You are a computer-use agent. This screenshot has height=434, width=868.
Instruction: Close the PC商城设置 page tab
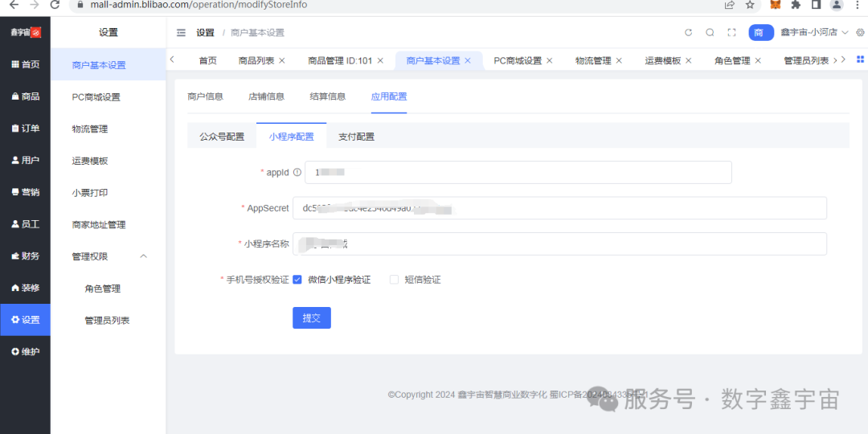point(550,61)
